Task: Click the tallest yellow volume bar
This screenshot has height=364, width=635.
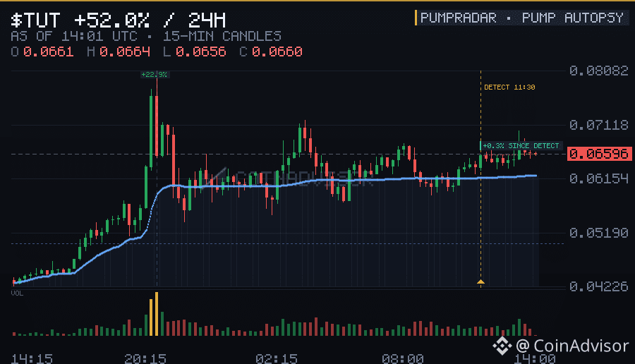Action: click(x=157, y=314)
